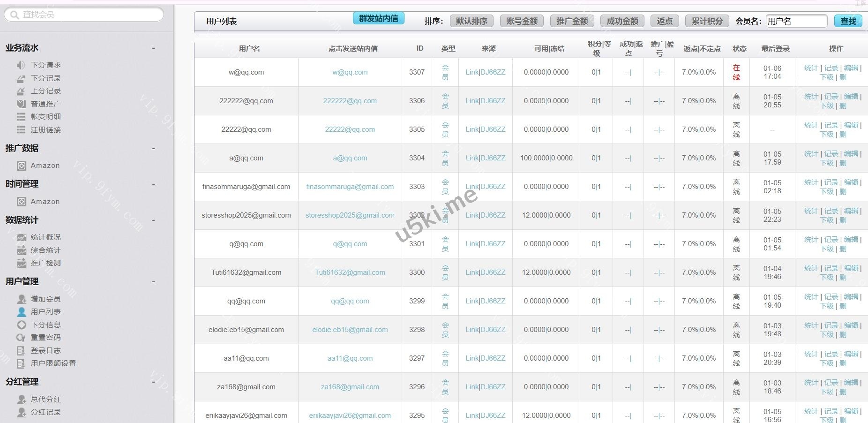Click the 统计概况 chart icon
Screen dimensions: 868x423
click(x=22, y=237)
